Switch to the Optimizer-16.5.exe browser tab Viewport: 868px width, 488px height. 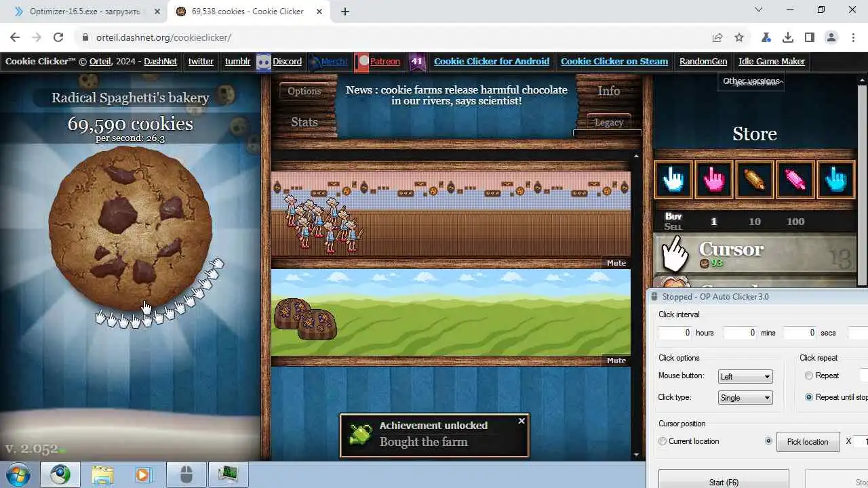click(x=85, y=12)
